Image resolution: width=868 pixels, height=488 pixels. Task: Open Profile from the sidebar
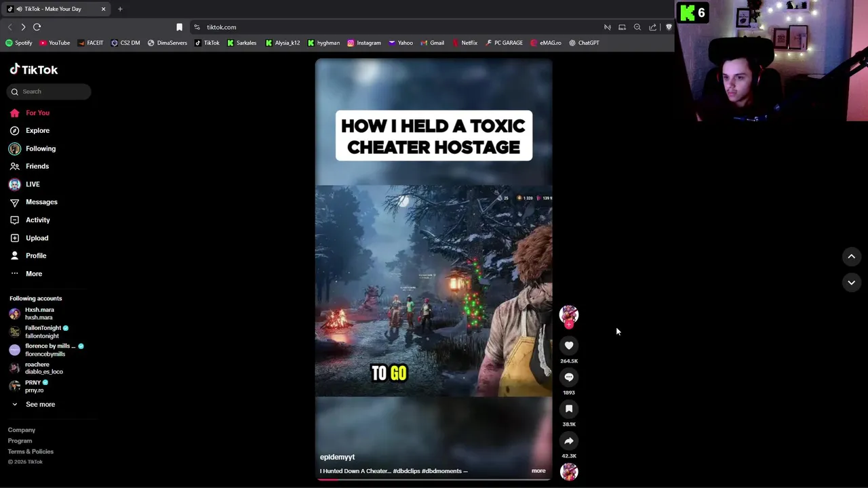tap(28, 256)
